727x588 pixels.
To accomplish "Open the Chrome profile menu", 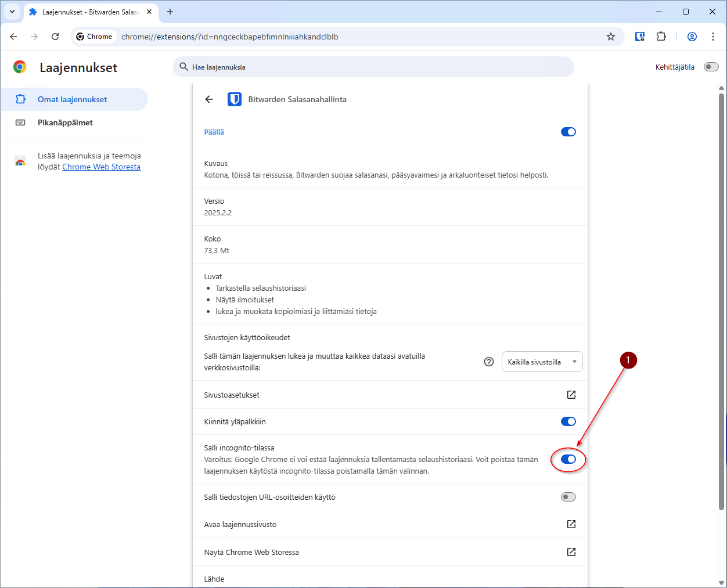I will 692,37.
